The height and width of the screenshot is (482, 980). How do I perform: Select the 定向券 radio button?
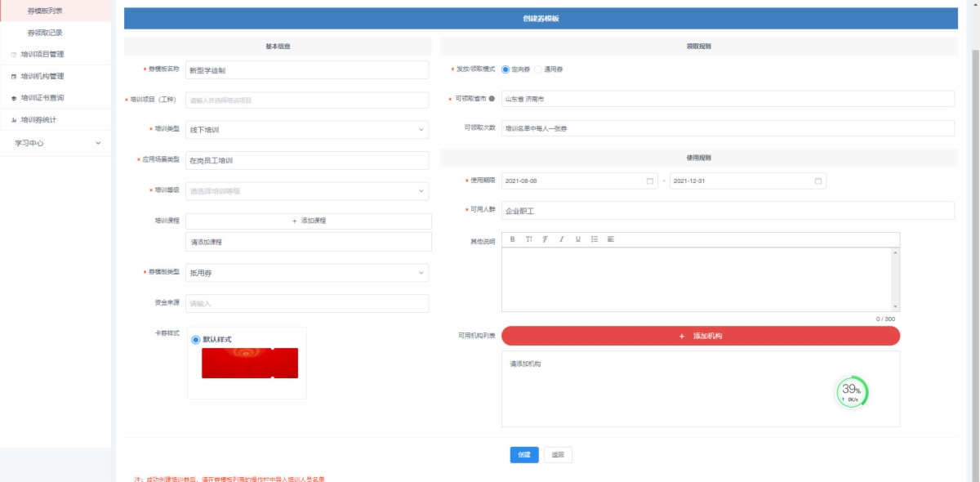[506, 69]
